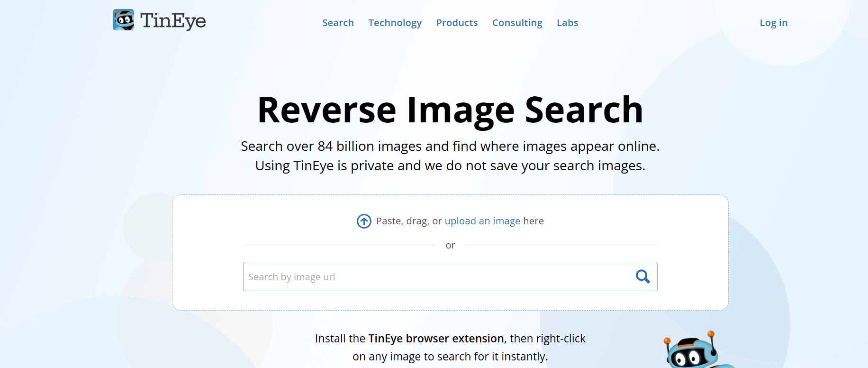868x368 pixels.
Task: Click the Log in link
Action: coord(773,23)
